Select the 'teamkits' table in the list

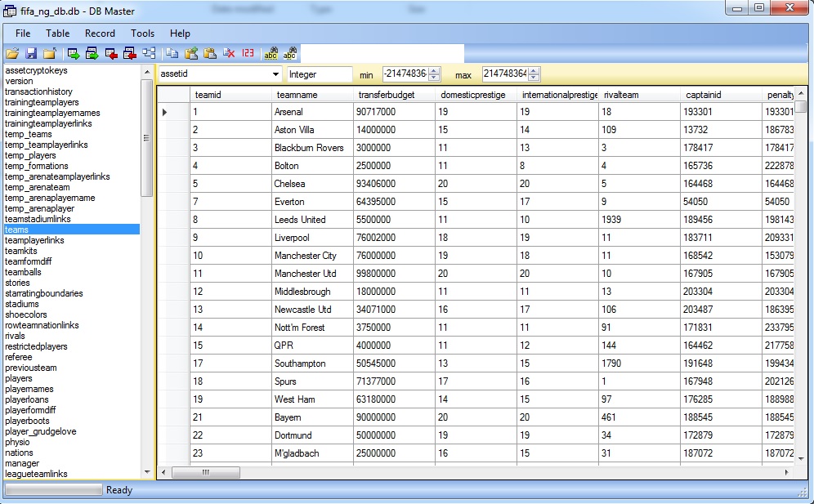20,251
